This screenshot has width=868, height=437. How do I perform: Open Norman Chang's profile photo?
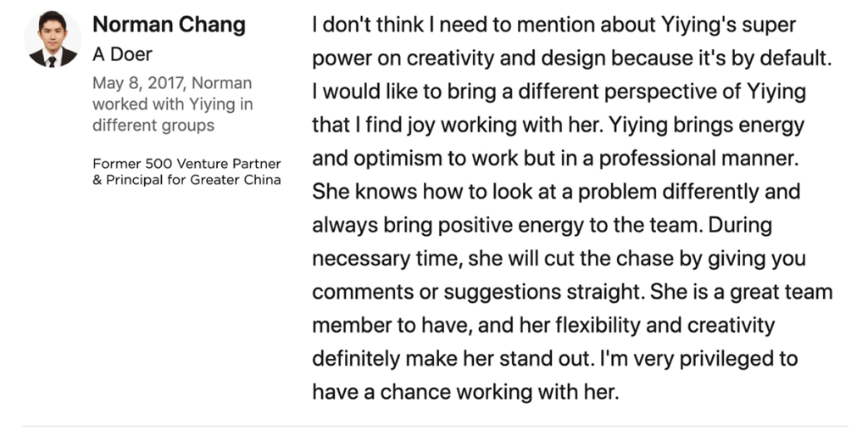pyautogui.click(x=53, y=39)
